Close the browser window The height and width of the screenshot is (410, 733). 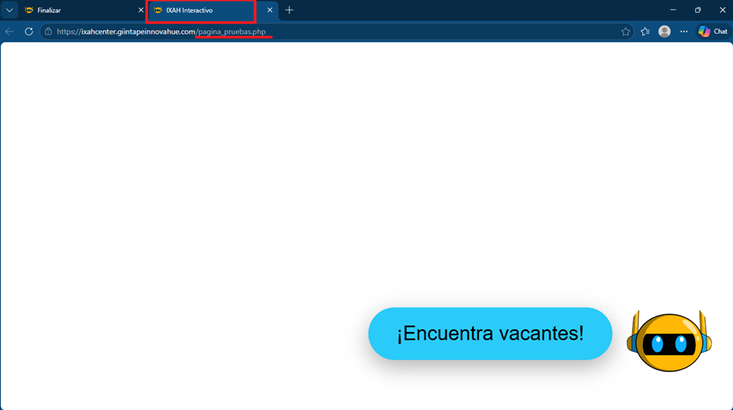point(722,10)
